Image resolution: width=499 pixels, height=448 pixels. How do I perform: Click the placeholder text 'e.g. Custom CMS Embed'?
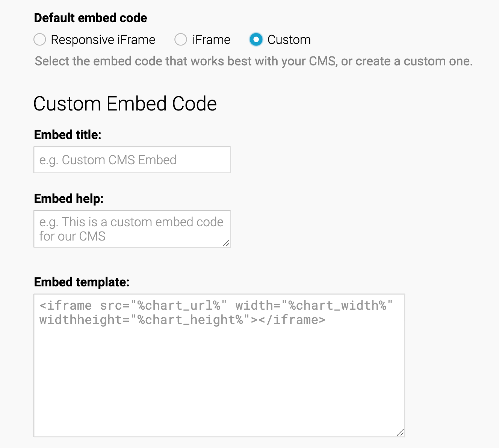coord(108,160)
